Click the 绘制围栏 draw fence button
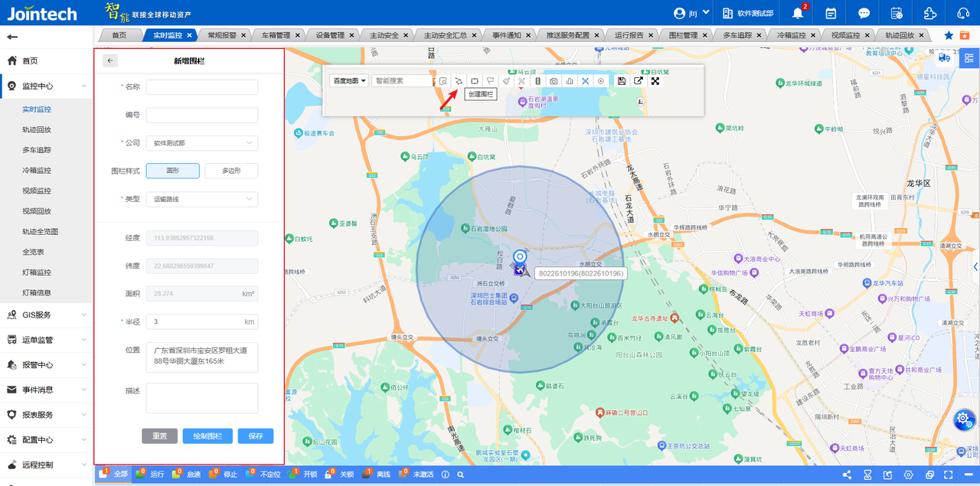980x486 pixels. [207, 436]
